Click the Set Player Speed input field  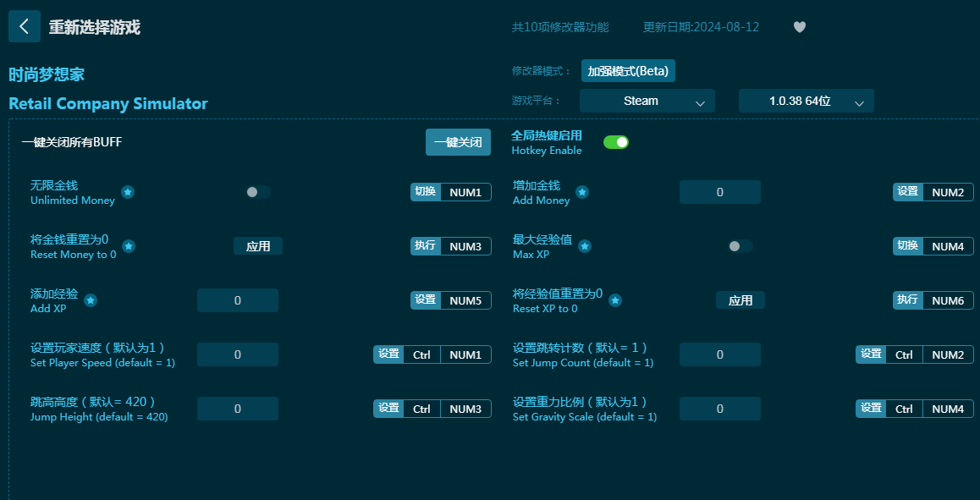238,354
